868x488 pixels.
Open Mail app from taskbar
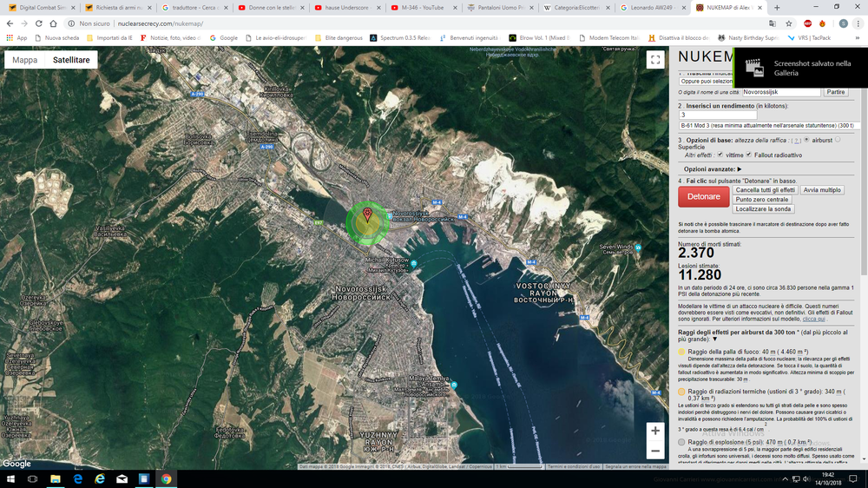(x=122, y=479)
